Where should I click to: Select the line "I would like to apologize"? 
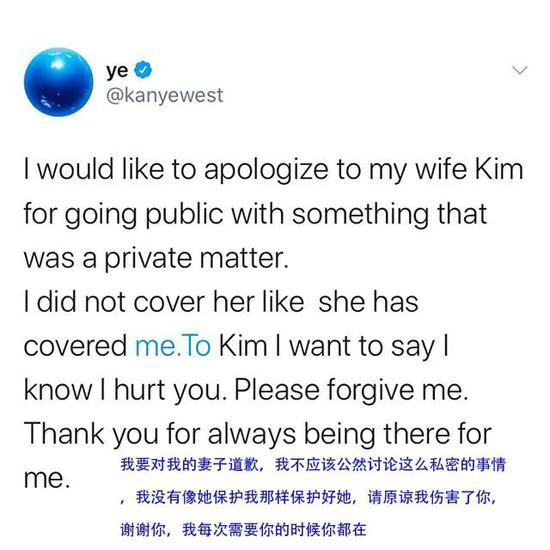click(x=176, y=170)
